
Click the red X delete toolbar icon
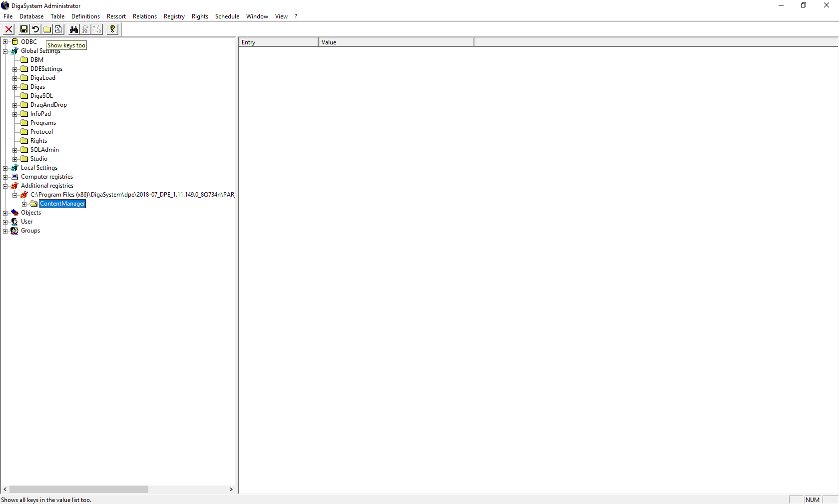point(9,29)
